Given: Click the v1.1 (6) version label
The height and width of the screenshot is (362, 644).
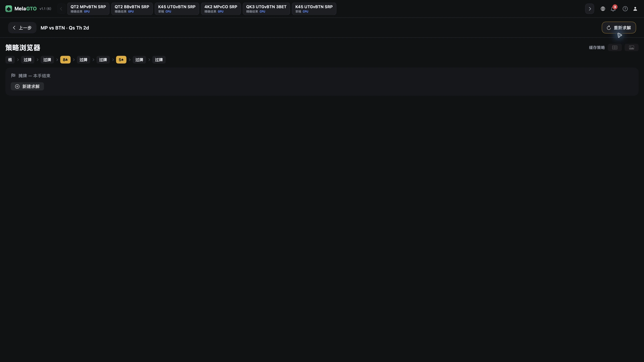Looking at the screenshot, I should point(45,9).
